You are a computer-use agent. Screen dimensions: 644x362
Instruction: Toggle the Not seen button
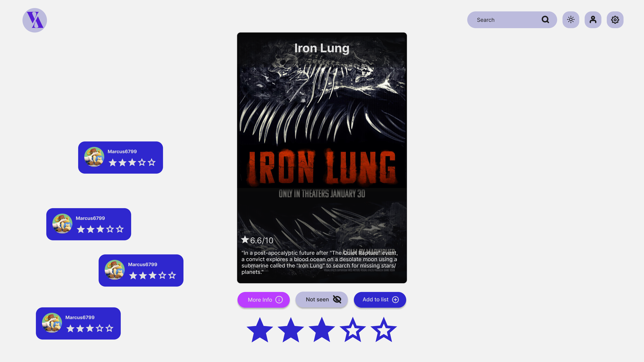pos(321,299)
